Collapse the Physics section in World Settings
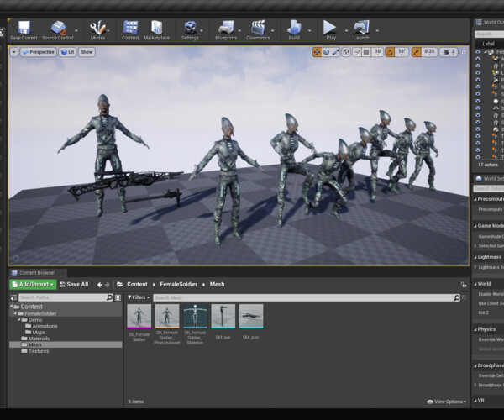Viewport: 504px width, 420px height. coord(475,329)
